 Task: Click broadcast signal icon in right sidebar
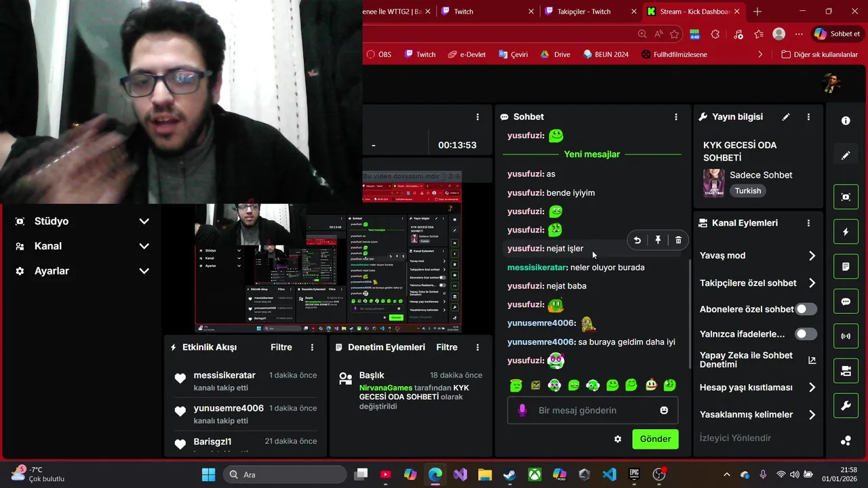846,336
